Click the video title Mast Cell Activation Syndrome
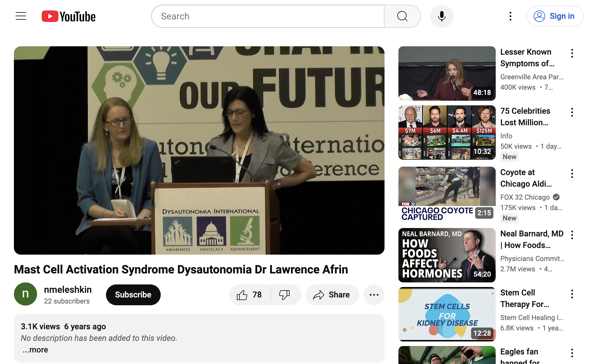This screenshot has width=593, height=364. click(x=181, y=269)
